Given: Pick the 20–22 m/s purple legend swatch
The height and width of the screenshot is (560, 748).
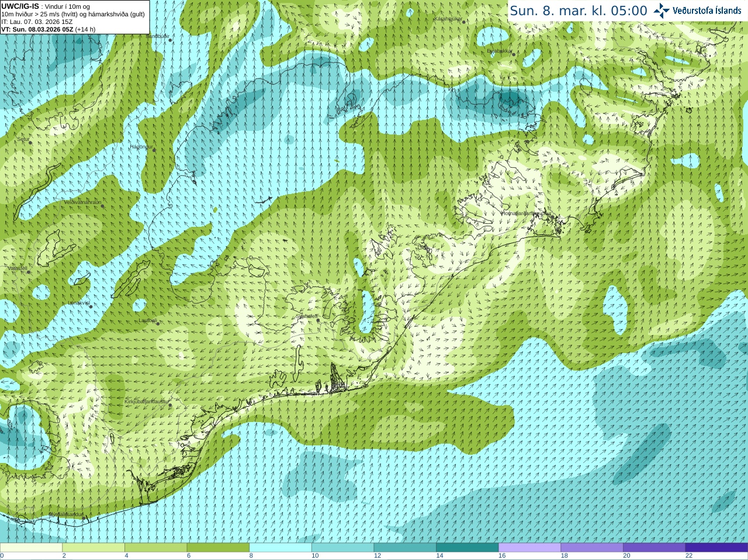Looking at the screenshot, I should pyautogui.click(x=654, y=548).
